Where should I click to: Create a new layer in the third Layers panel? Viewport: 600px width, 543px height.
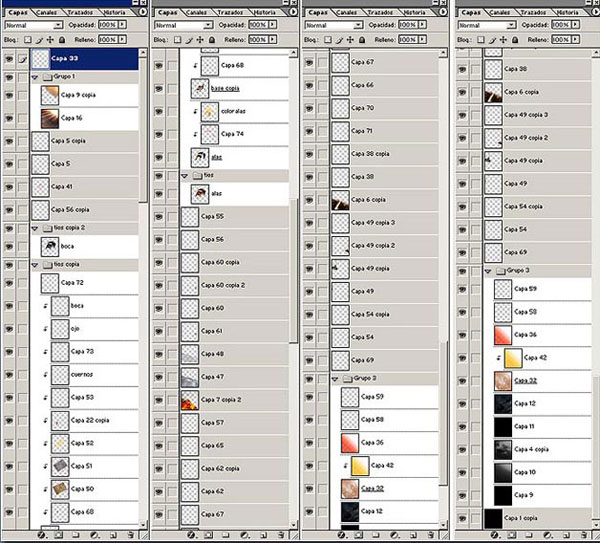(414, 535)
